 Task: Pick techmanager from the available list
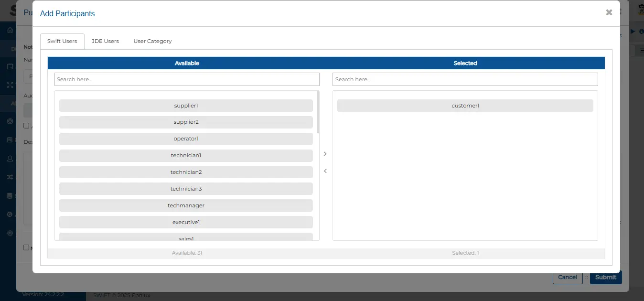(186, 206)
